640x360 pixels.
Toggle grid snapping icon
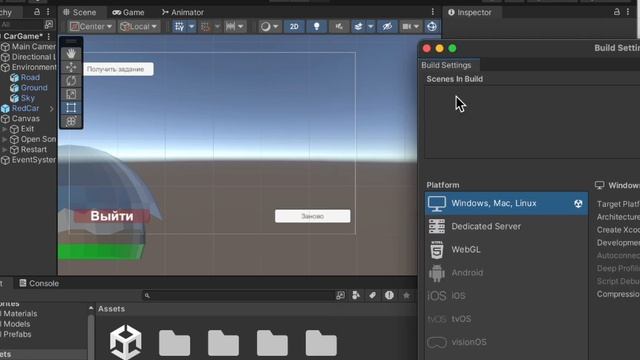pyautogui.click(x=179, y=27)
